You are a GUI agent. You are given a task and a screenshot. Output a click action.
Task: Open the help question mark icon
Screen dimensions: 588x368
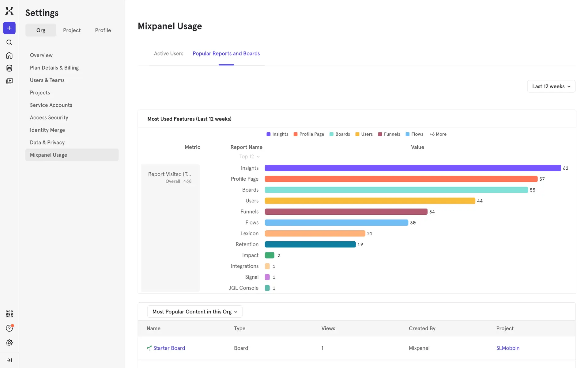click(9, 328)
